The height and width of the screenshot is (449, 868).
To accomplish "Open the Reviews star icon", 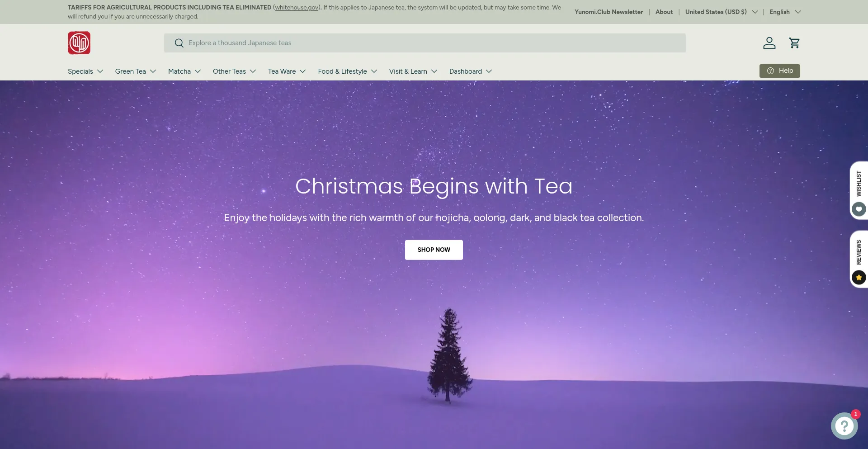I will tap(859, 277).
